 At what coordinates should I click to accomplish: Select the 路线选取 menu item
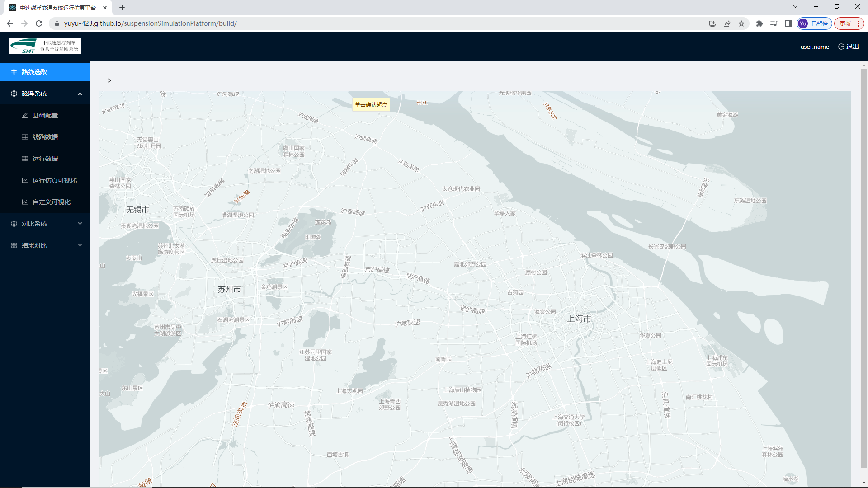[34, 72]
